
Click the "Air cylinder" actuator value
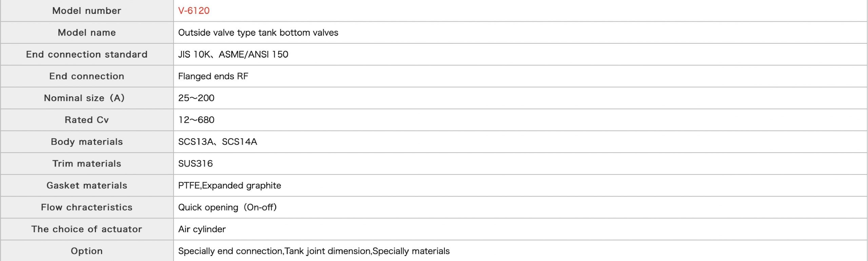click(202, 229)
